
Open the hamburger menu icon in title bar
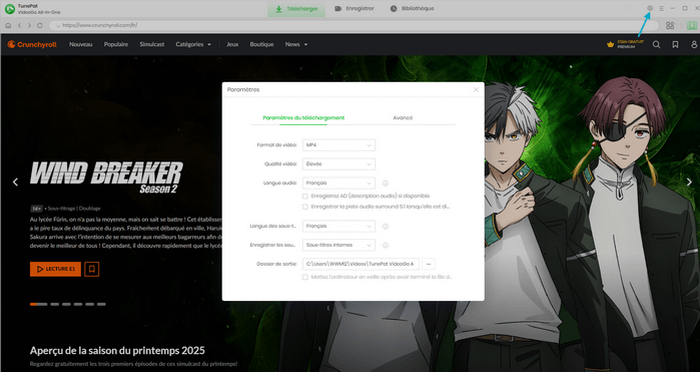click(661, 8)
